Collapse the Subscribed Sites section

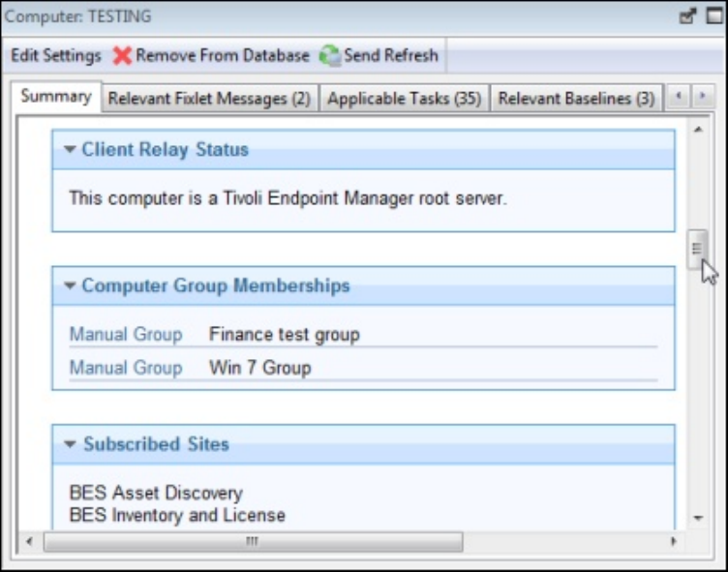pyautogui.click(x=70, y=445)
